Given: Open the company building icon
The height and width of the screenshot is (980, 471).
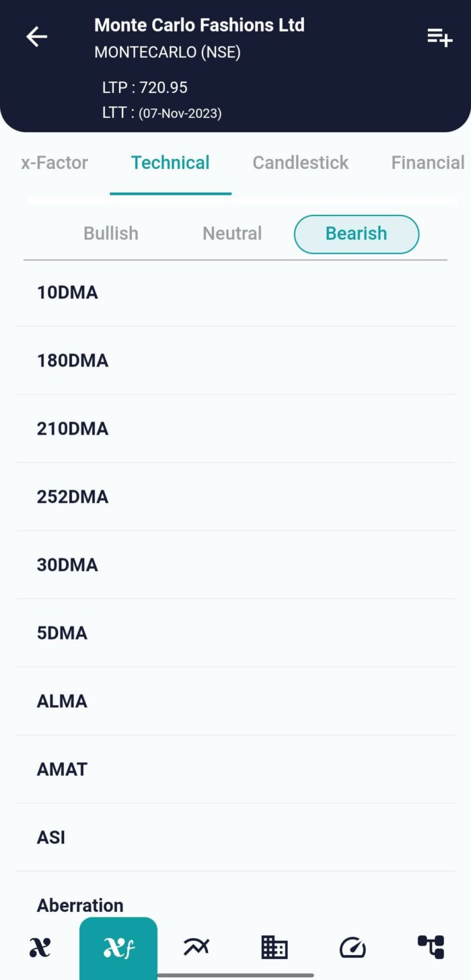Looking at the screenshot, I should [x=274, y=948].
